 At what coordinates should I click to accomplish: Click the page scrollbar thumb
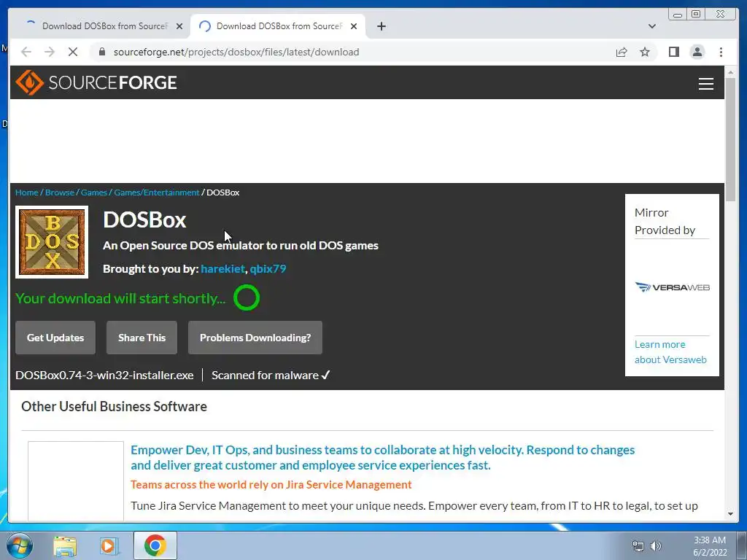coord(730,139)
